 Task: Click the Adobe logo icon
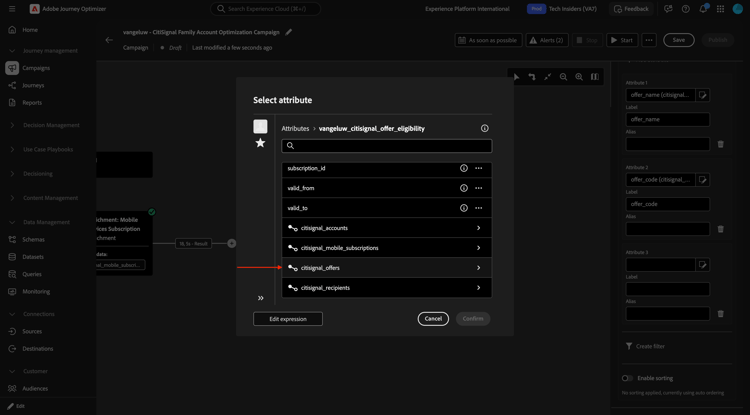34,9
